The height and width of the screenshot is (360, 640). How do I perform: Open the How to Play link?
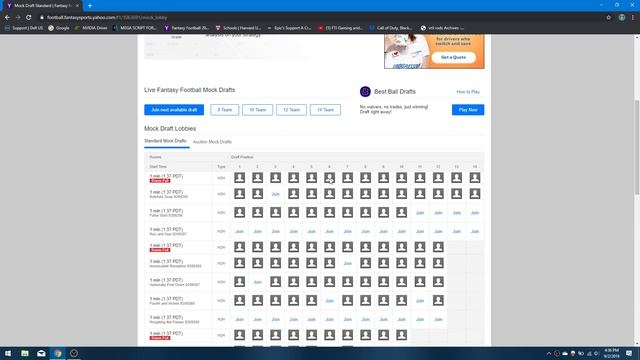468,92
